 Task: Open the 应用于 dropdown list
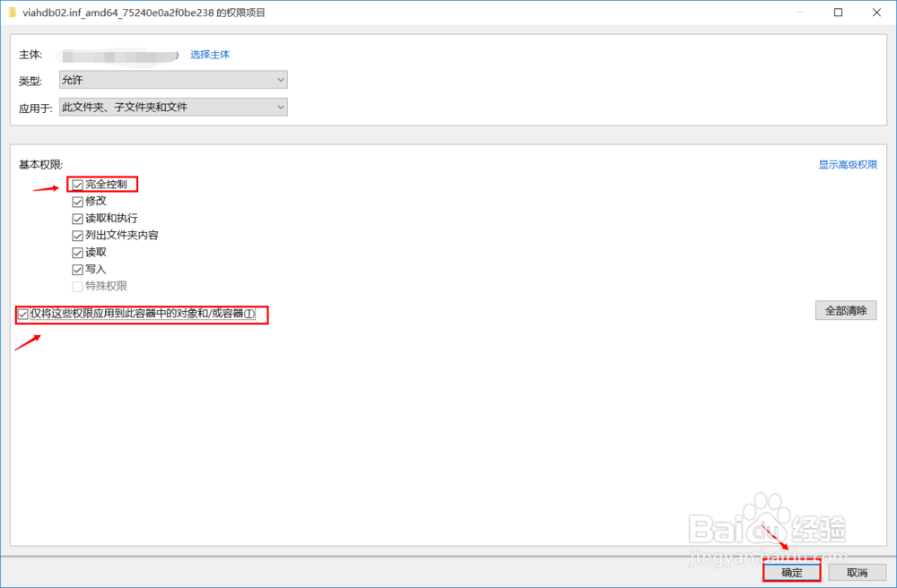pyautogui.click(x=173, y=107)
